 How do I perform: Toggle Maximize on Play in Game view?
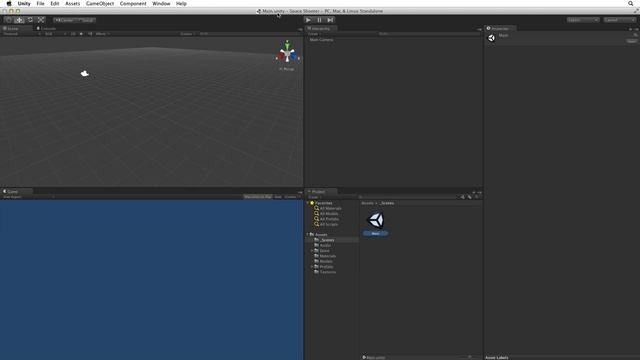coord(258,197)
